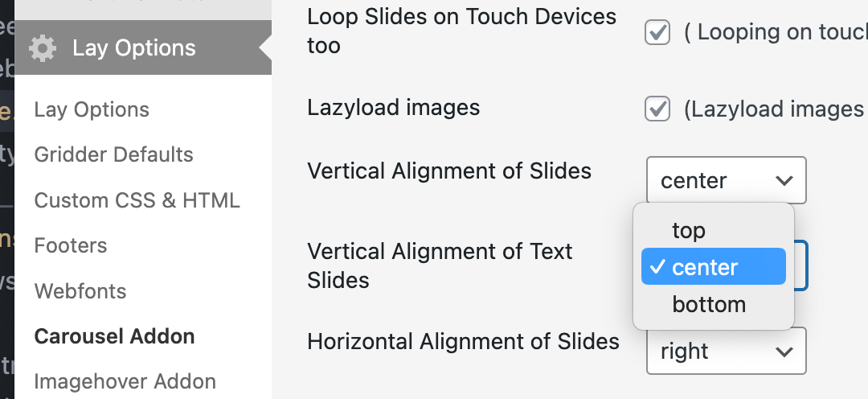Pick "bottom" from the alignment list
868x399 pixels.
point(709,305)
